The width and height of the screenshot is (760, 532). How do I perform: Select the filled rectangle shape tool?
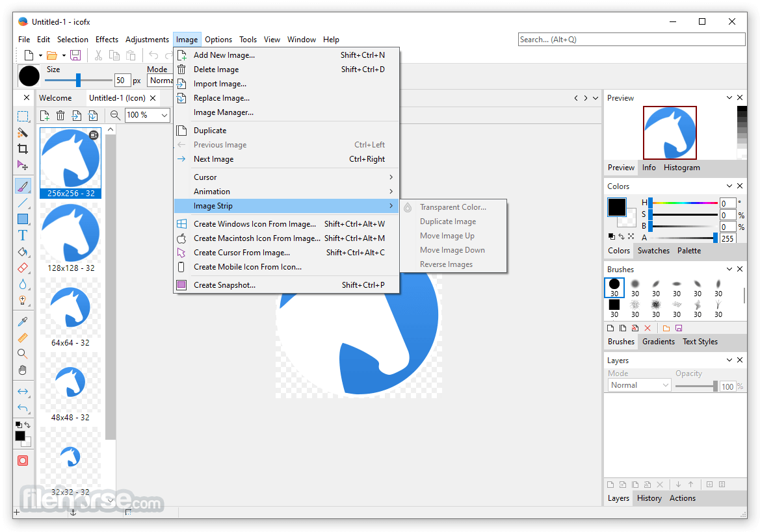pos(23,219)
